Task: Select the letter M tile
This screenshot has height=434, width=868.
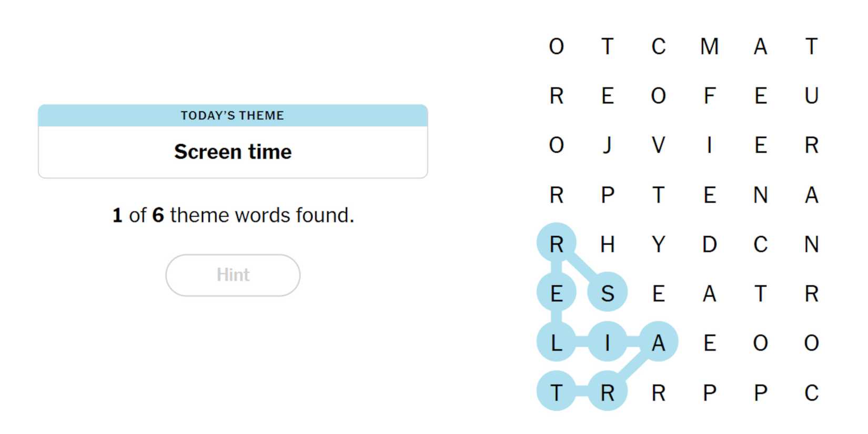Action: (709, 47)
